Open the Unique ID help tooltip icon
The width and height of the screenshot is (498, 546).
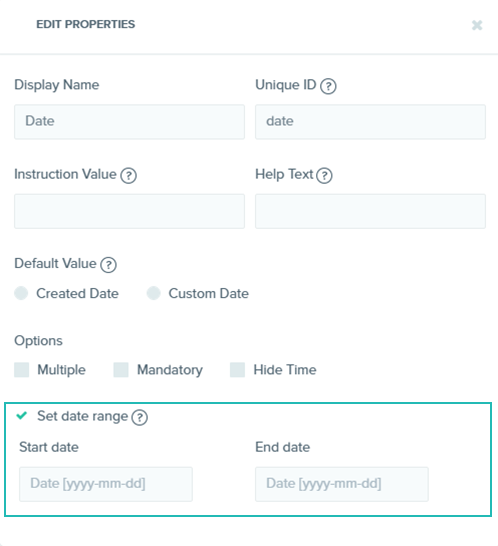(328, 86)
